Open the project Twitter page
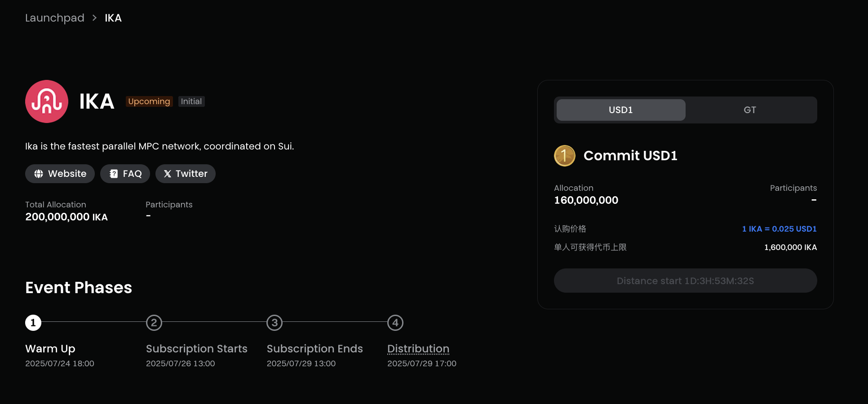Viewport: 868px width, 404px height. tap(186, 174)
